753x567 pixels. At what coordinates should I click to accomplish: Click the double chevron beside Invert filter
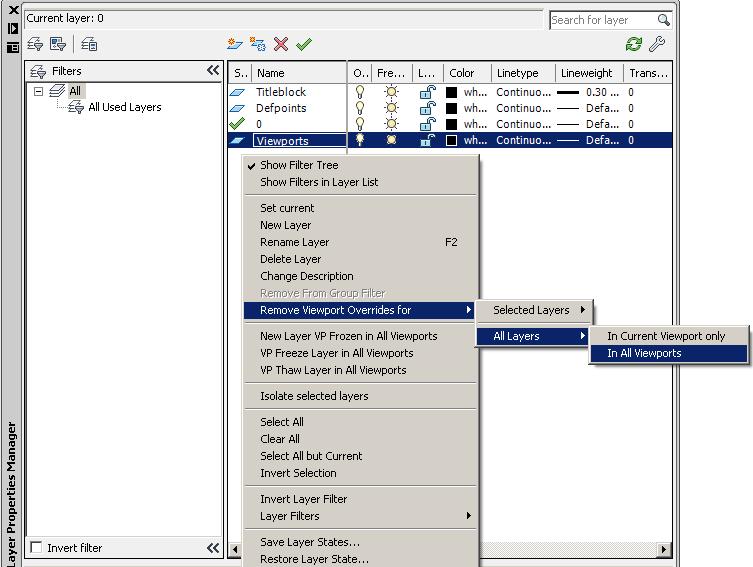(213, 548)
